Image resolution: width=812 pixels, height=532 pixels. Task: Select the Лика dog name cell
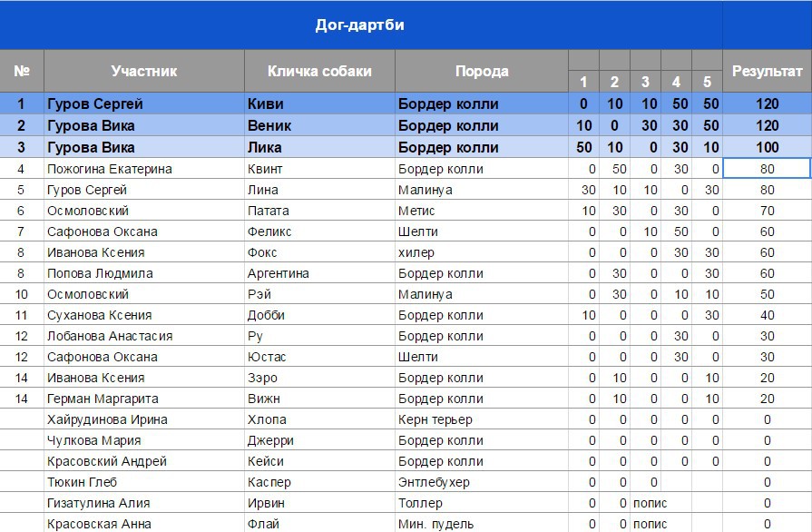point(319,147)
